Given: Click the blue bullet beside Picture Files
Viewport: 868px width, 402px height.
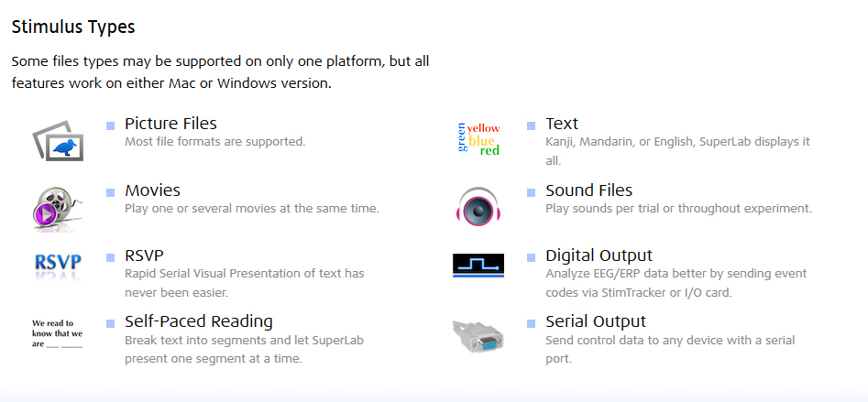Looking at the screenshot, I should 111,126.
